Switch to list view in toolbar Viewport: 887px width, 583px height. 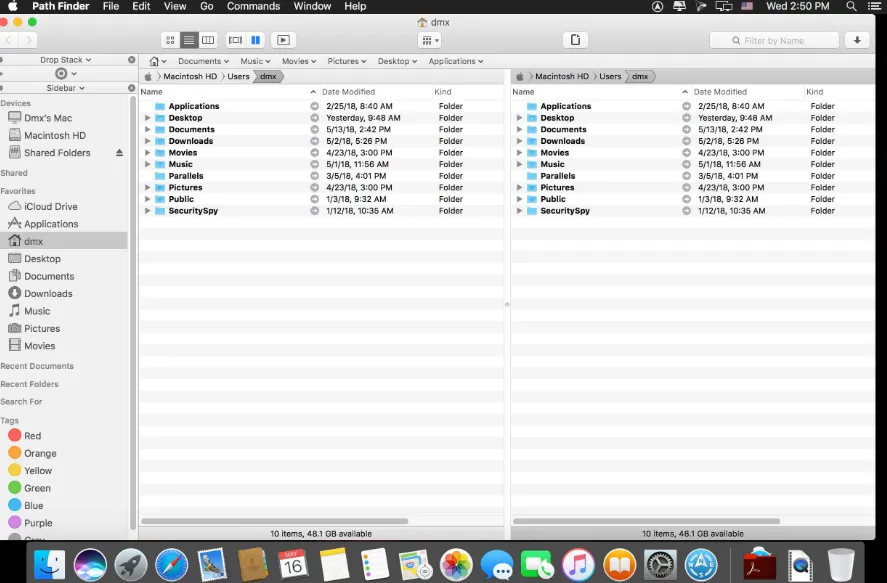(x=189, y=40)
